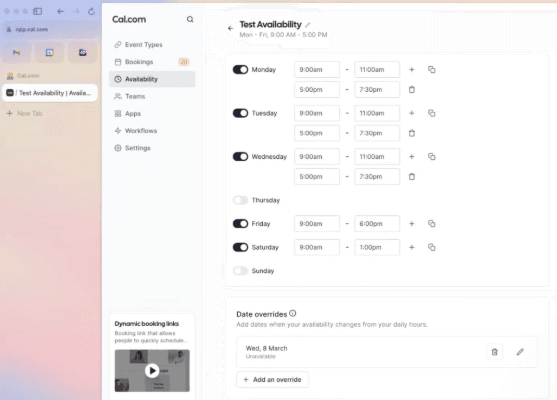Click the browser back arrow

pos(61,11)
